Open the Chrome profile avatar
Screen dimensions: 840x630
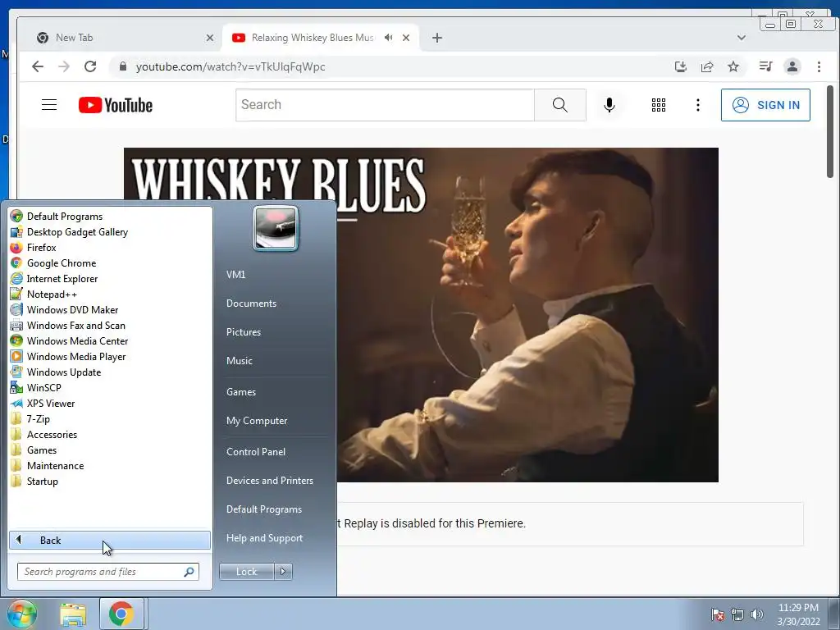click(792, 66)
